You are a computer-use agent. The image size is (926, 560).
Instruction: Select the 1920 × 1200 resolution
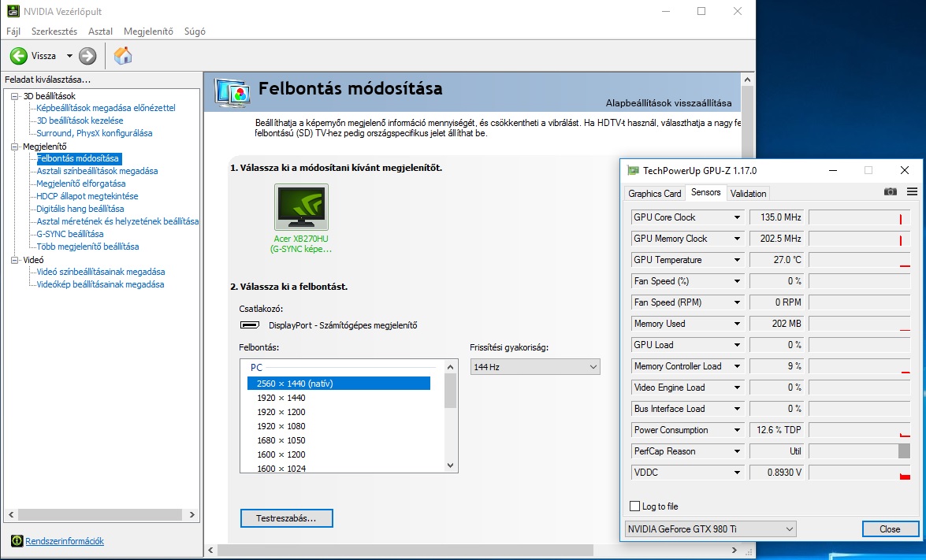pos(281,412)
